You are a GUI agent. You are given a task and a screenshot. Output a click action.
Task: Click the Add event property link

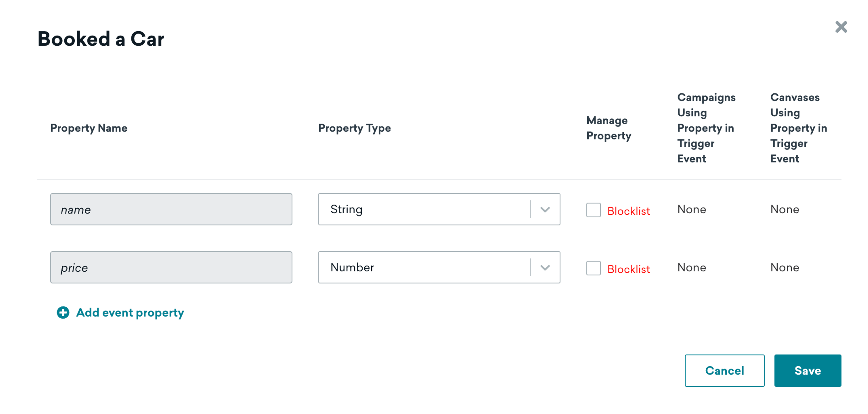point(130,313)
